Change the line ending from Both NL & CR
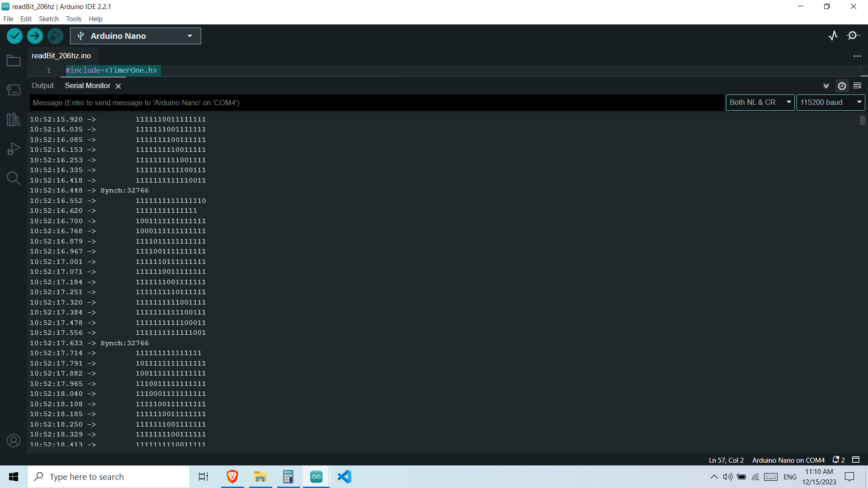 [760, 102]
